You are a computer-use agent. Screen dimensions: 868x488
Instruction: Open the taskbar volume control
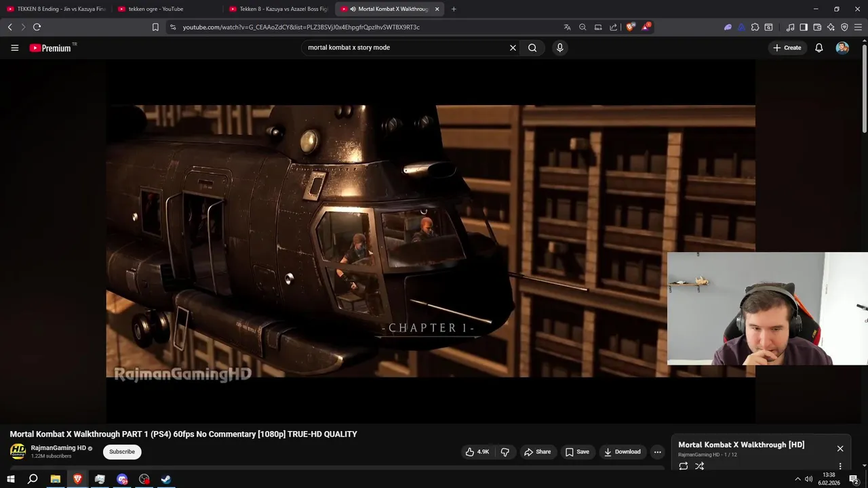(808, 479)
